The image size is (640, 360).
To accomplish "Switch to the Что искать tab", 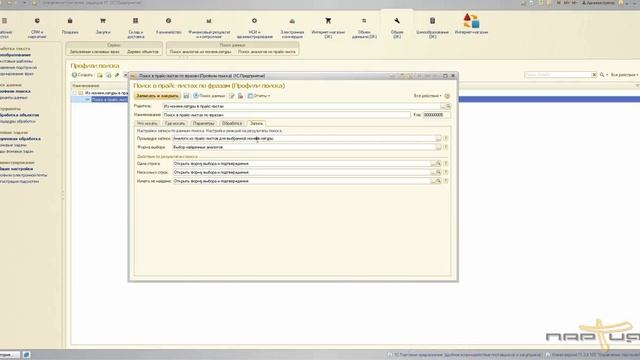I will pyautogui.click(x=147, y=123).
